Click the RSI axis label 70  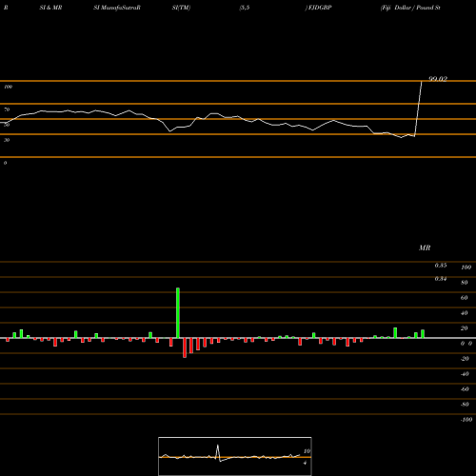pos(7,109)
